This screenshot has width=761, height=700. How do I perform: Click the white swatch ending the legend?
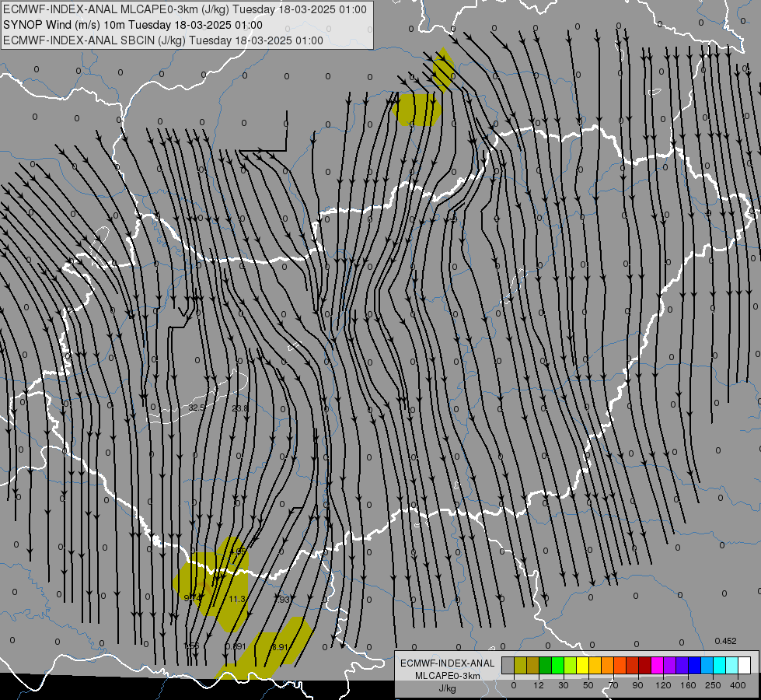pyautogui.click(x=744, y=665)
